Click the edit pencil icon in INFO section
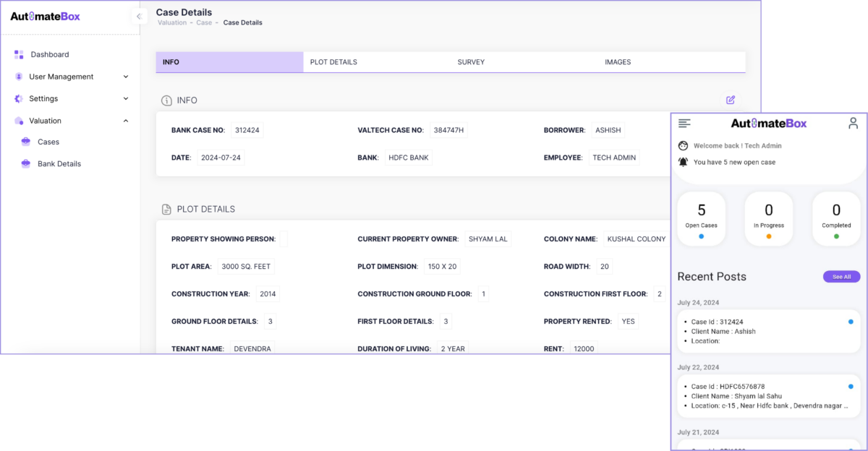Viewport: 868px width, 451px height. 731,100
